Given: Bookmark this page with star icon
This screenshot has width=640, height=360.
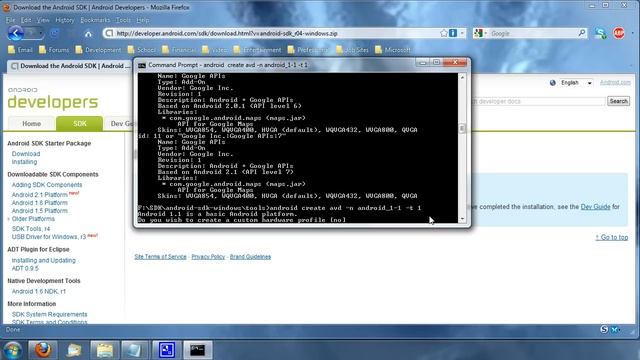Looking at the screenshot, I should click(x=444, y=33).
